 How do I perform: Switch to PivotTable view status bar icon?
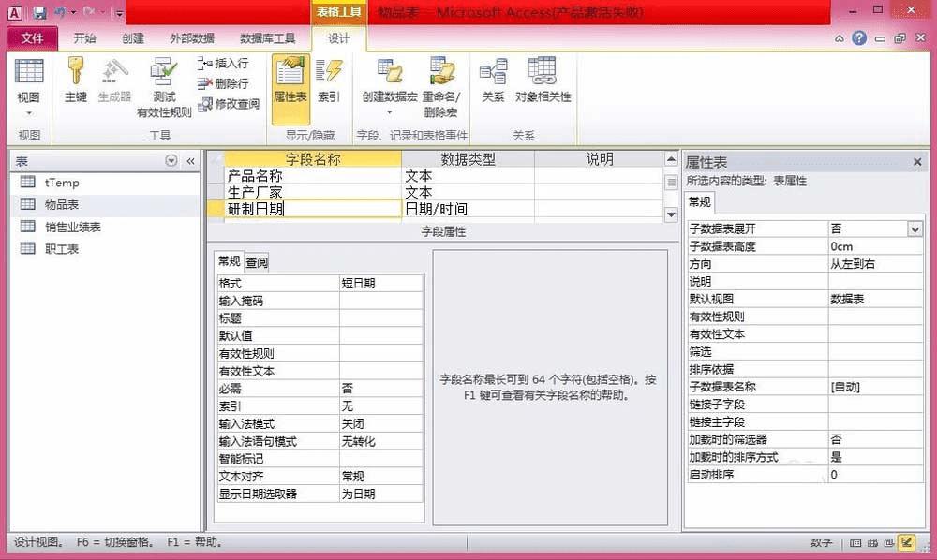pos(872,543)
